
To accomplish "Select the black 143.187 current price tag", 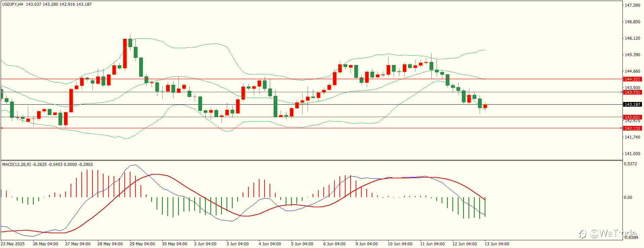I will tap(632, 105).
